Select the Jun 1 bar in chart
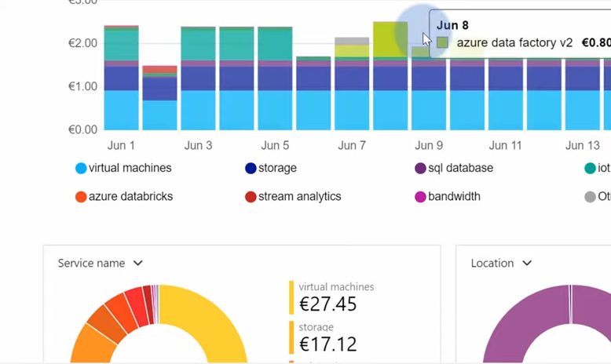611x364 pixels. tap(121, 78)
